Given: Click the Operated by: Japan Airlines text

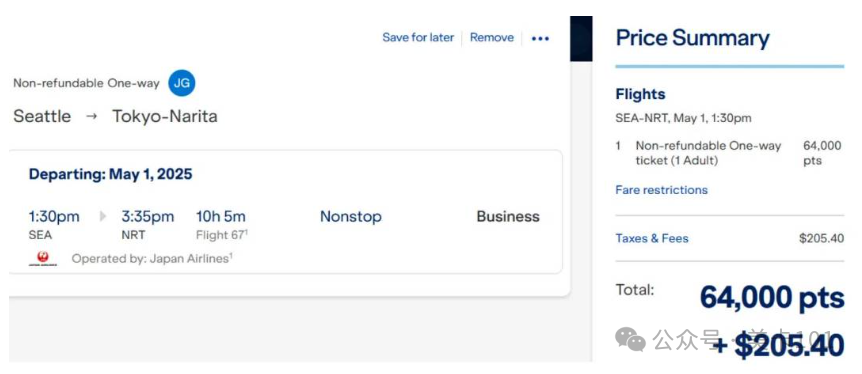Looking at the screenshot, I should point(152,258).
